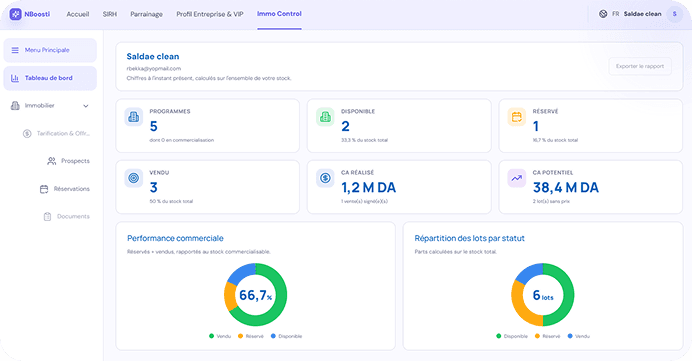Click Disponible blue legend dot in Performance chart
Viewport: 692px width, 361px height.
point(273,336)
